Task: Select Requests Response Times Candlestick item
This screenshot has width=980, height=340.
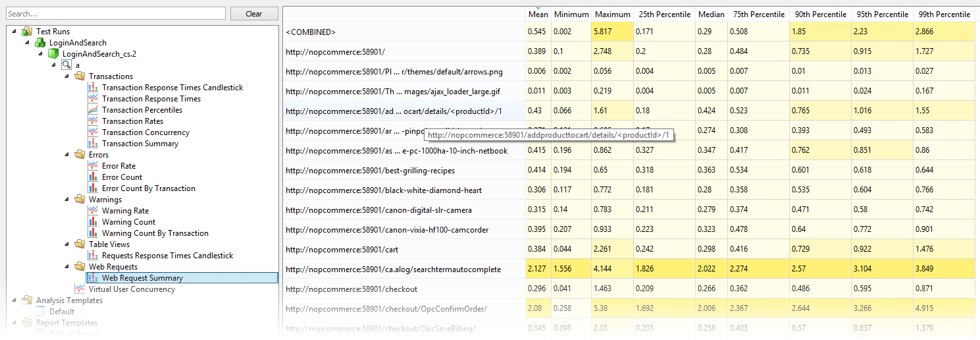Action: coord(167,256)
